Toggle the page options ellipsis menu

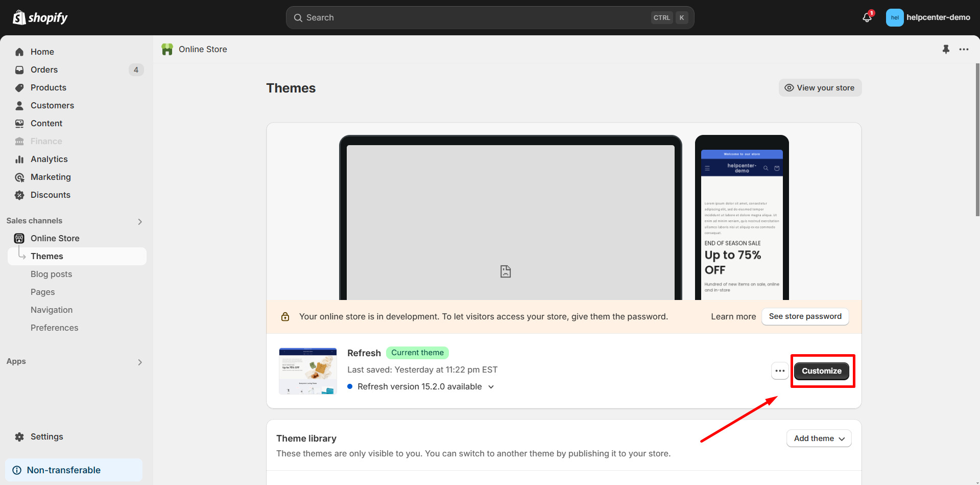[964, 49]
